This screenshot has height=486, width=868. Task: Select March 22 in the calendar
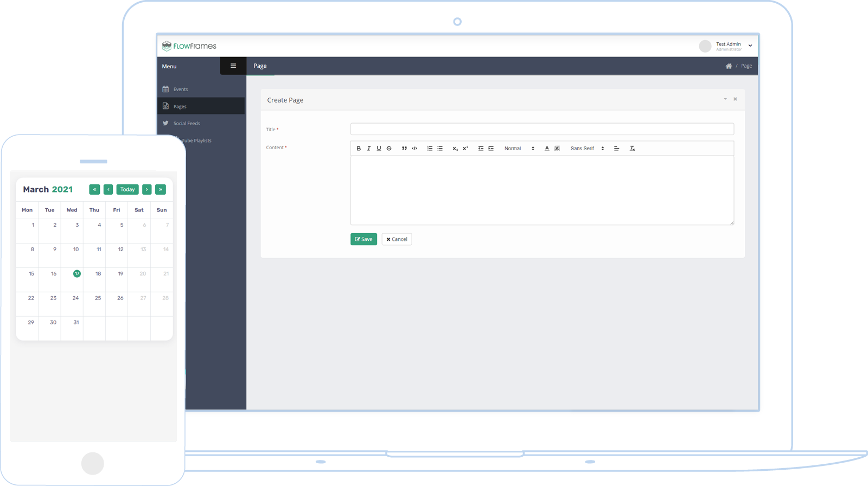[x=31, y=298]
